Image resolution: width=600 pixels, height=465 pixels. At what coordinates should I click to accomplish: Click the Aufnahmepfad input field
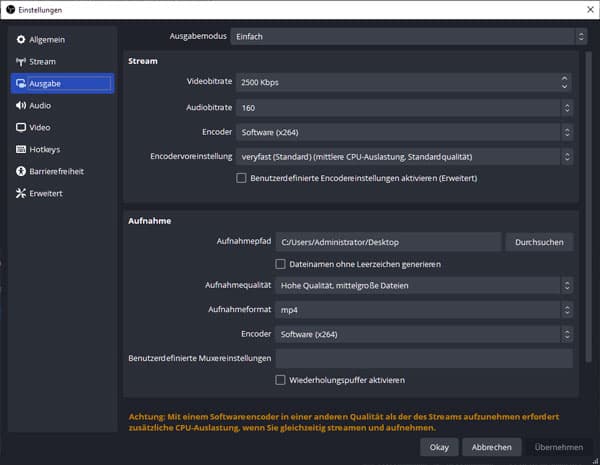pos(388,242)
